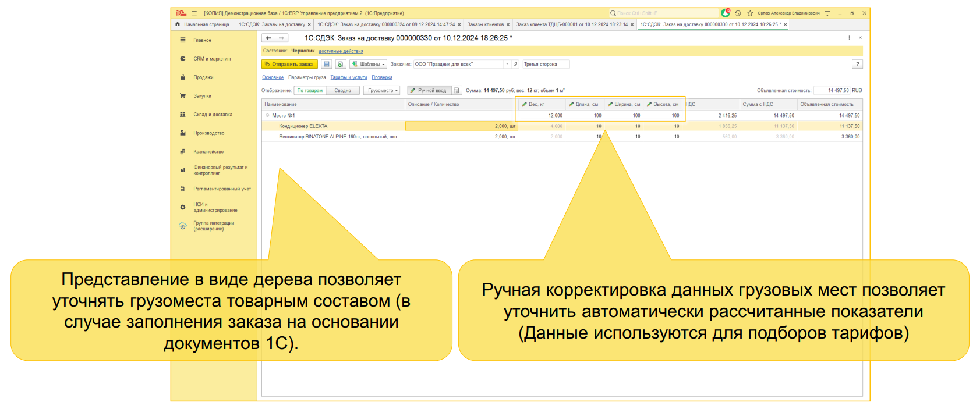The image size is (980, 409).
Task: Toggle the Ручной ввод manual input button
Action: 428,90
